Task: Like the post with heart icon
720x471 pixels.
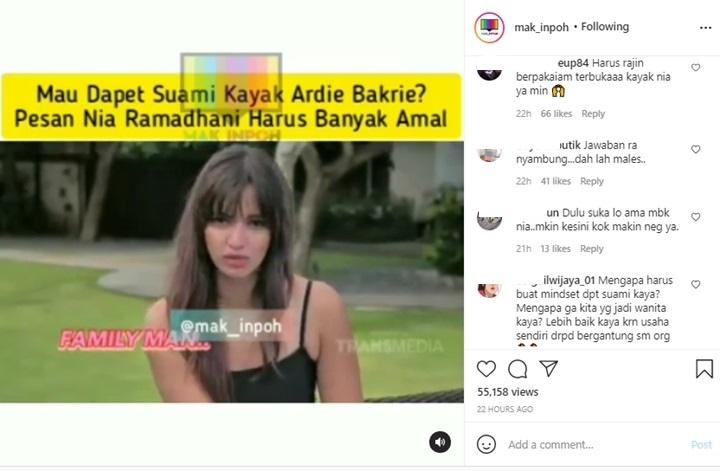Action: click(486, 369)
